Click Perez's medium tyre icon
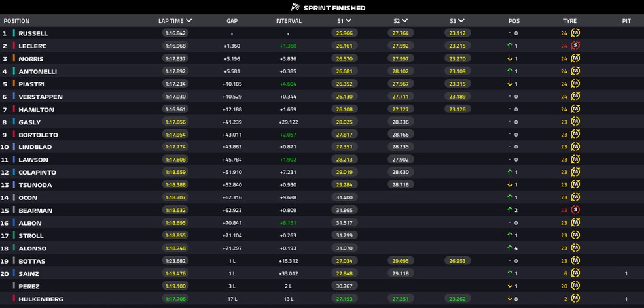 575,286
